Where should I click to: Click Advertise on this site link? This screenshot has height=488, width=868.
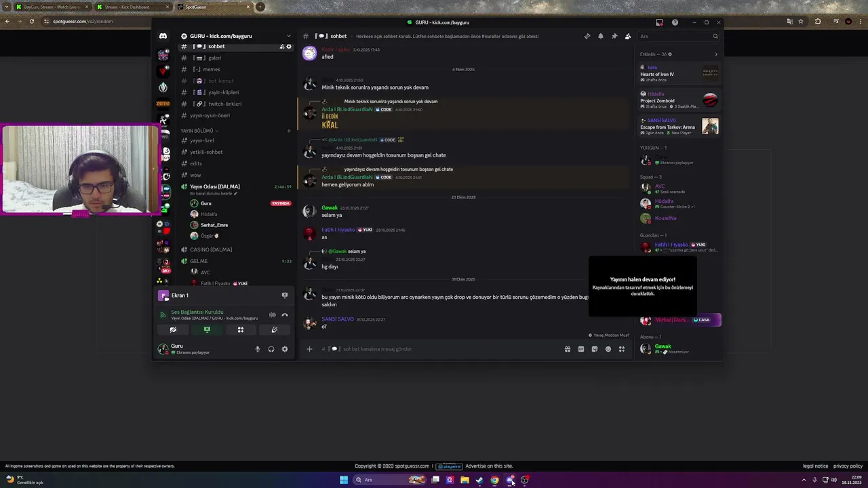[489, 466]
